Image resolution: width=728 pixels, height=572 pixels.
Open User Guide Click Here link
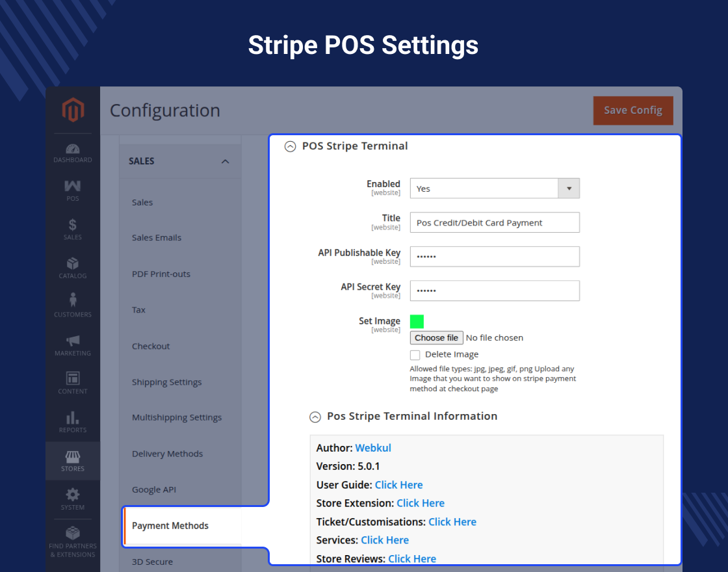tap(398, 485)
